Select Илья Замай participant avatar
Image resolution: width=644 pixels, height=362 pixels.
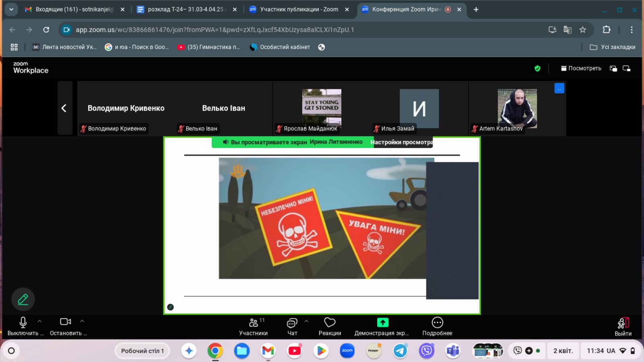coord(419,108)
